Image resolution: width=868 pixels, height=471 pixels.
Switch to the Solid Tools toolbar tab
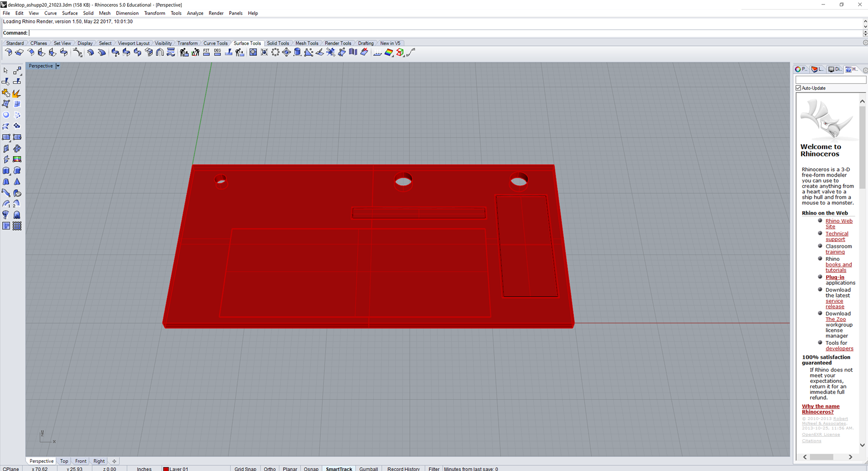tap(278, 43)
